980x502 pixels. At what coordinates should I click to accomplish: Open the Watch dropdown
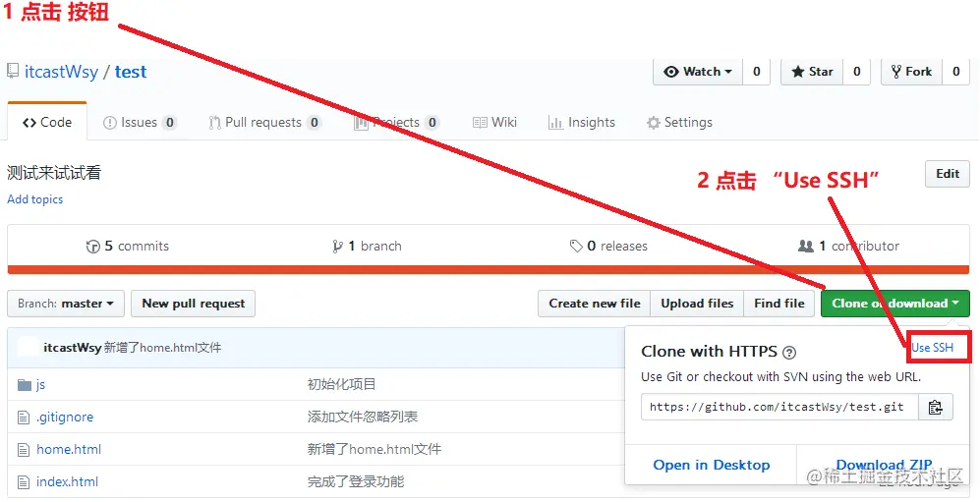[x=698, y=72]
